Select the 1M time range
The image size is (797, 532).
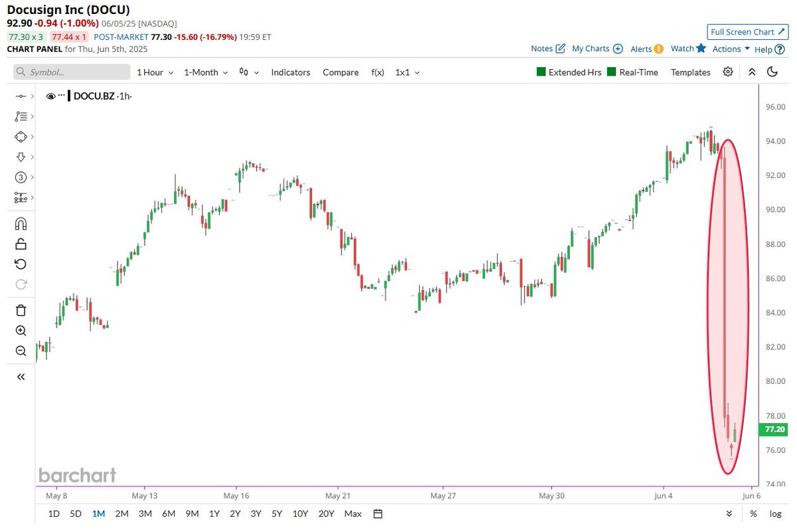[x=98, y=513]
